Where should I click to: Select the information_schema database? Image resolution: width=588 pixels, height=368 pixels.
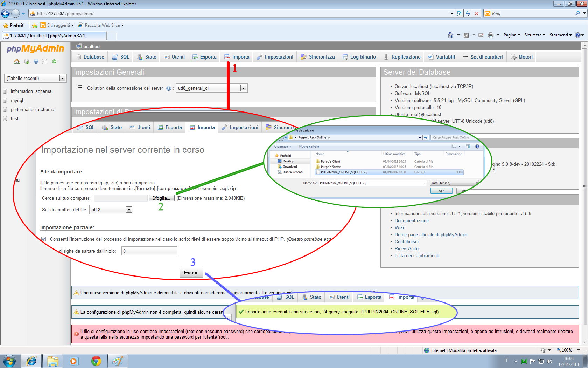(31, 91)
